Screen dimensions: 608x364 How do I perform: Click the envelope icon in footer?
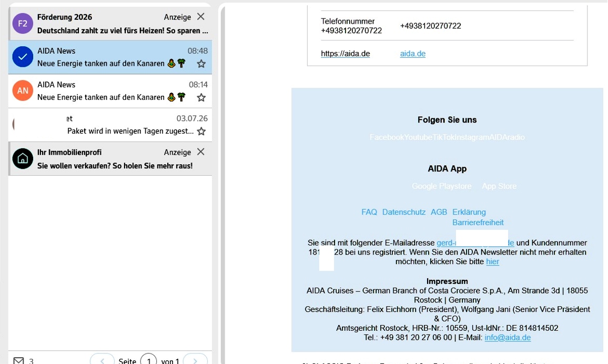tap(18, 360)
